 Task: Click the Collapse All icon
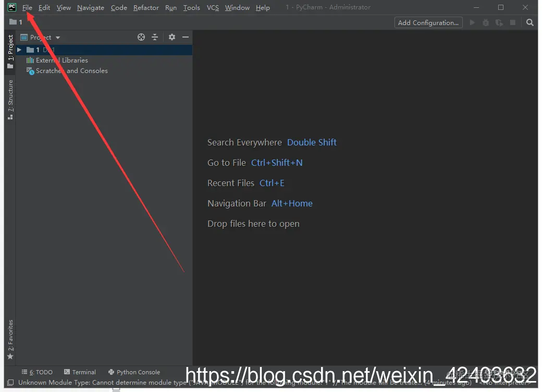click(155, 37)
